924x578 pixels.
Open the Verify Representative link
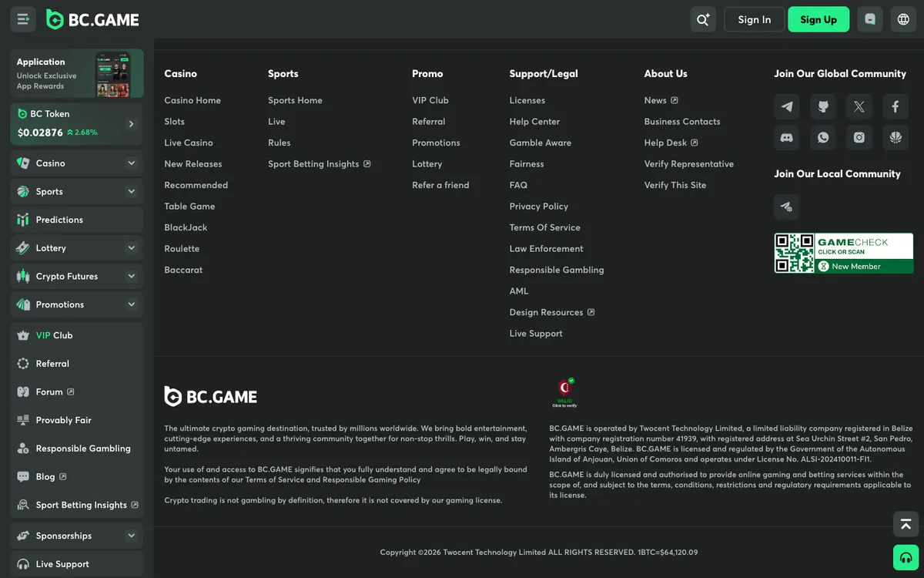click(689, 164)
